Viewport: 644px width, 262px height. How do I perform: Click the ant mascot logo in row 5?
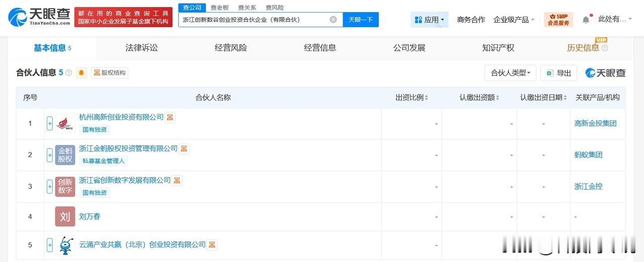tap(65, 245)
